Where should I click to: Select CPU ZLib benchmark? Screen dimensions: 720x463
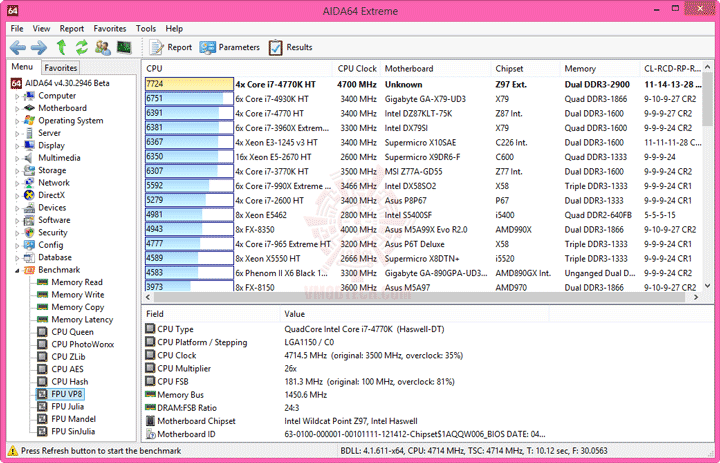coord(68,356)
